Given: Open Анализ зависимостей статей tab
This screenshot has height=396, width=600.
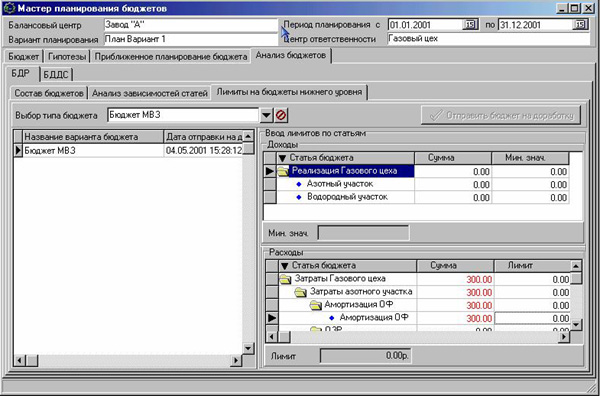Looking at the screenshot, I should [150, 93].
